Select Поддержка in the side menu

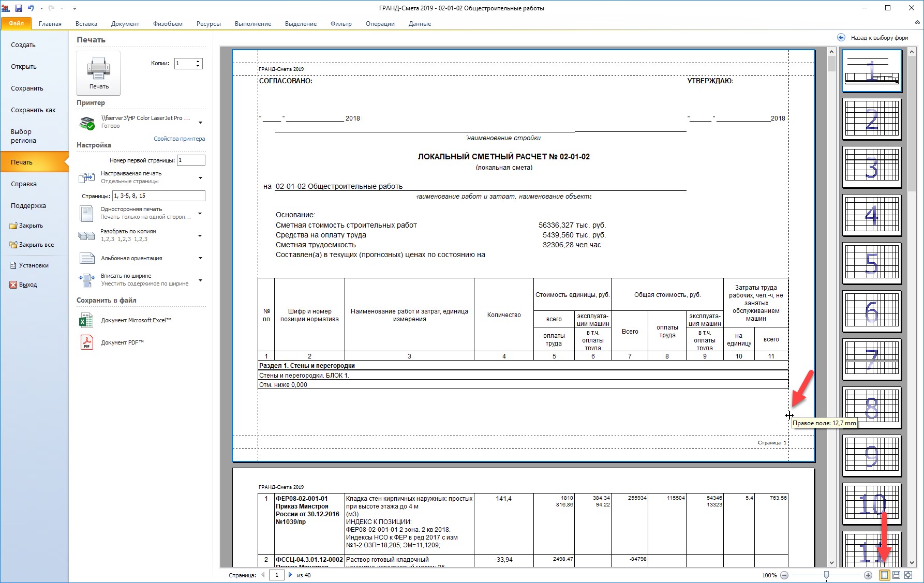tap(28, 206)
